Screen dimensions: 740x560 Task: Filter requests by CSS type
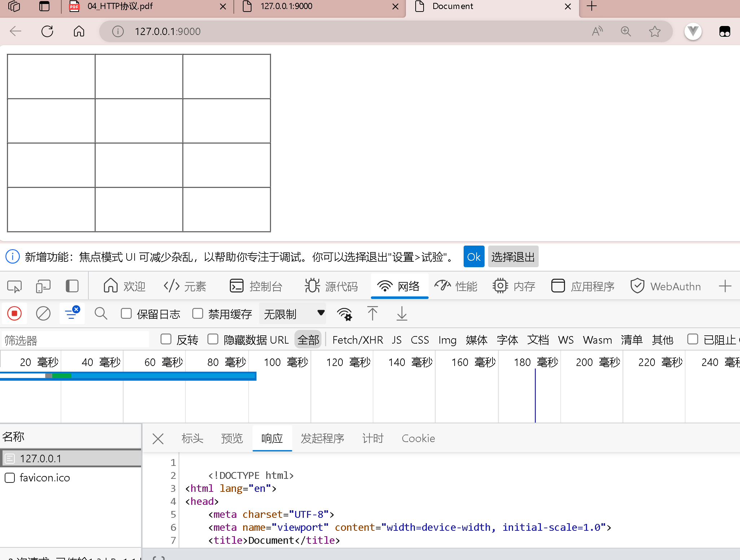pyautogui.click(x=420, y=340)
